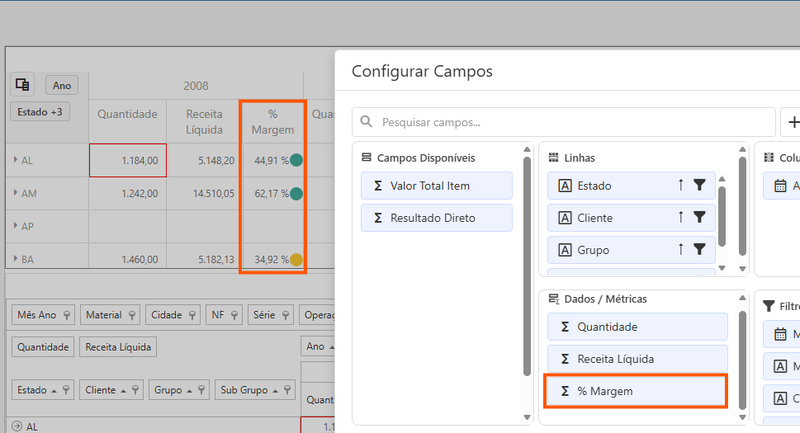Click the scroll-down arrow of Dados / Métricas panel
Screen dimensions: 800x433
click(742, 417)
